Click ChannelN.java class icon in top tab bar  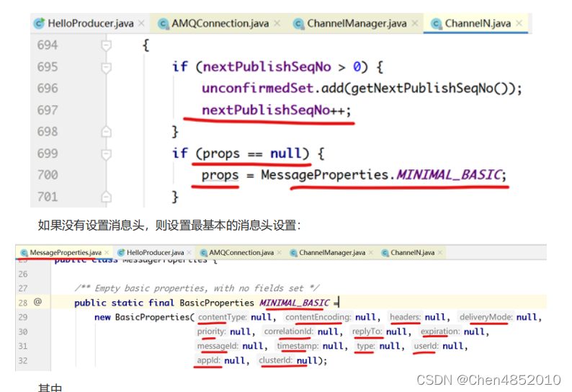(x=436, y=24)
